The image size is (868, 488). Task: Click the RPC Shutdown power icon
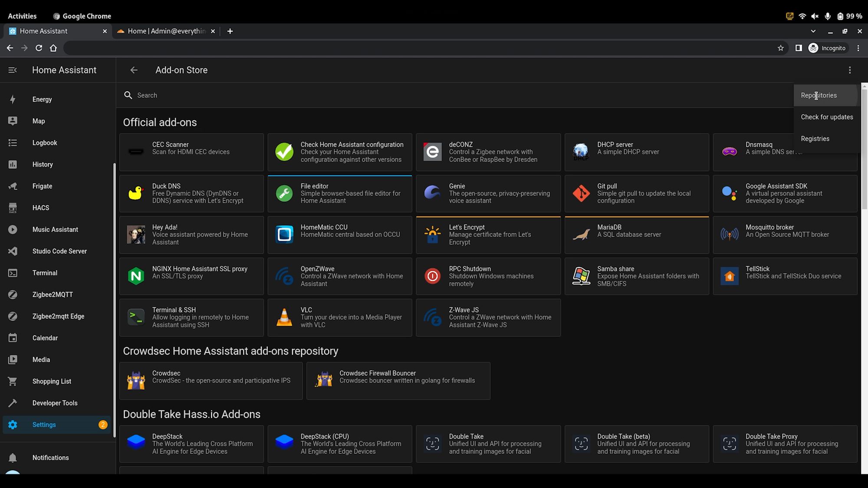tap(432, 276)
